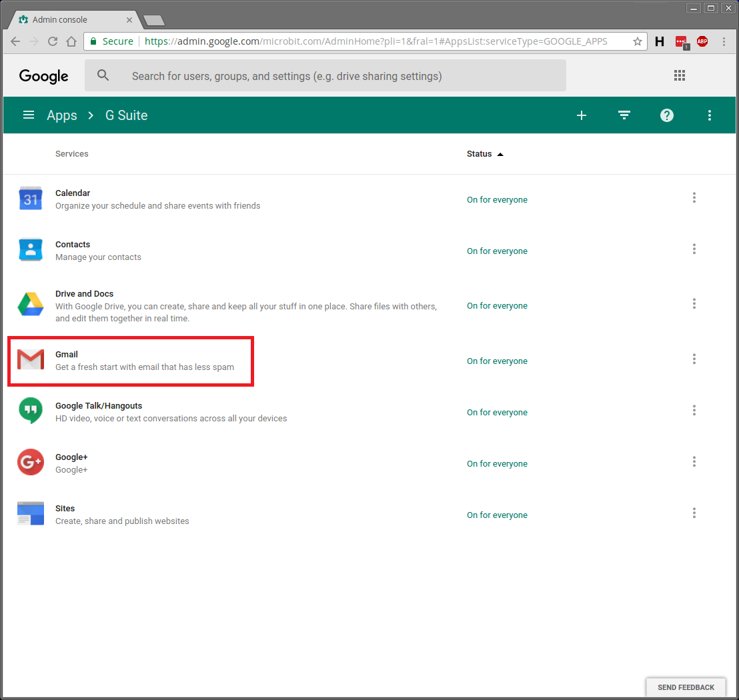Screen dimensions: 739x700
Task: Click Sites' On for everyone status
Action: 497,515
